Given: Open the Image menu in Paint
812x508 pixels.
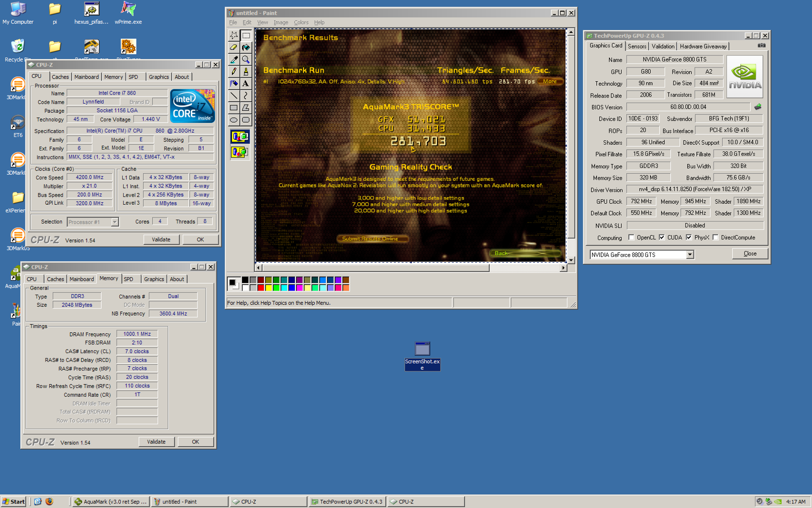Looking at the screenshot, I should (x=281, y=22).
